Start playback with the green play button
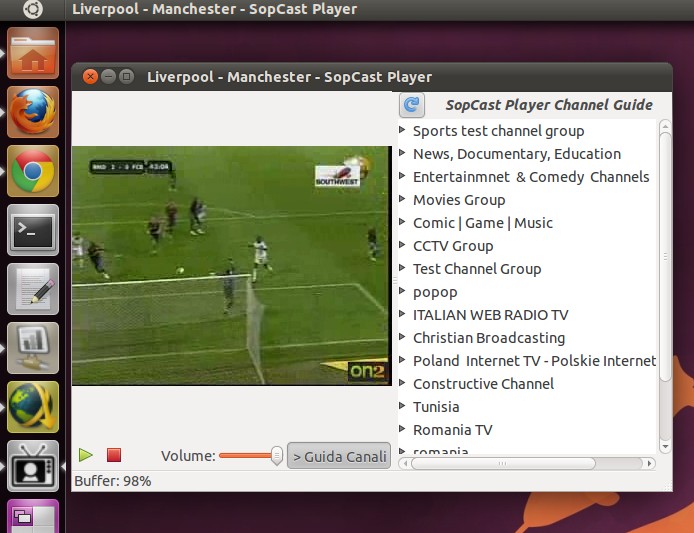694x533 pixels. click(x=85, y=455)
